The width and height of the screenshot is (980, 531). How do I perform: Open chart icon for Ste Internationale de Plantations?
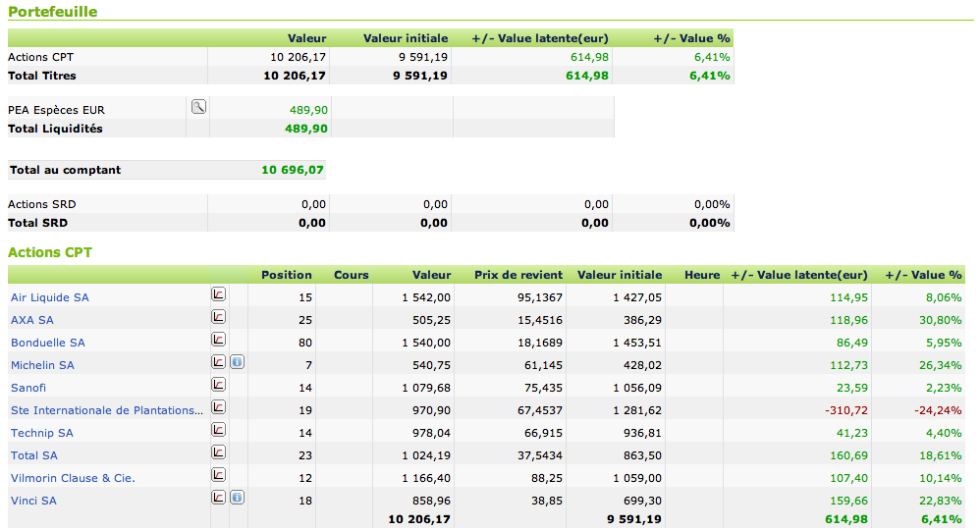pos(218,406)
